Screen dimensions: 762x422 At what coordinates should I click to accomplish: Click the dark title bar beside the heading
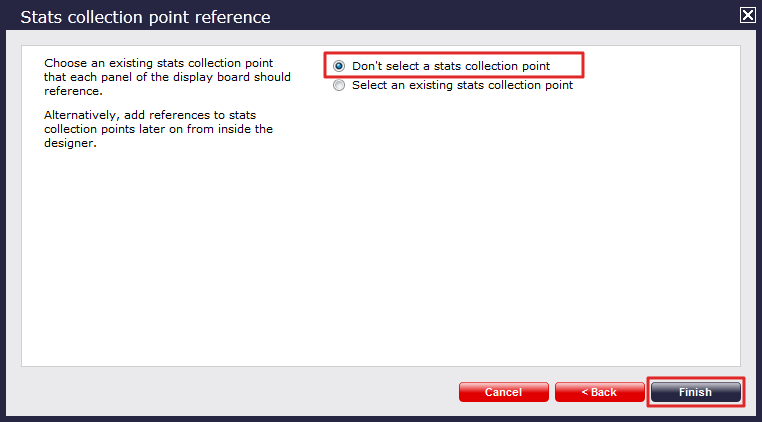click(500, 16)
